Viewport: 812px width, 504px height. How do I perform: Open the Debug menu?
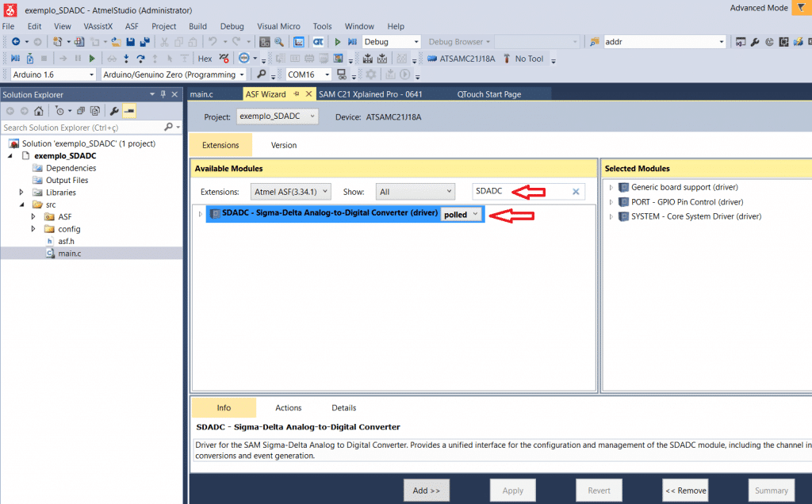[232, 26]
